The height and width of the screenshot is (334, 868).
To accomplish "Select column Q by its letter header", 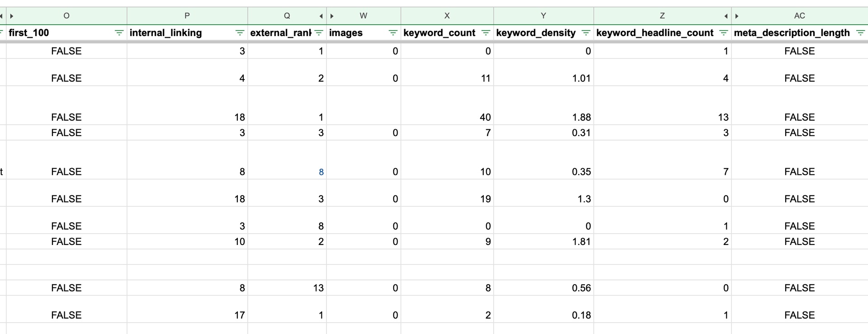I will click(x=287, y=16).
